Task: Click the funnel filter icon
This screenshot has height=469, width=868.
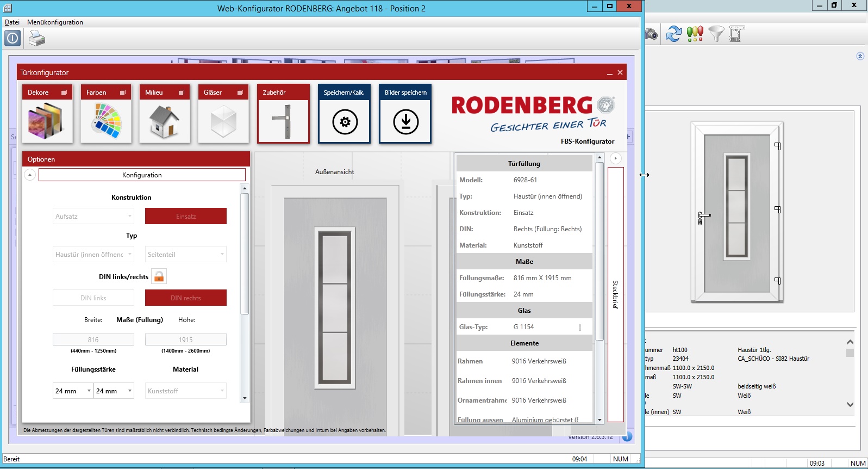Action: (716, 34)
